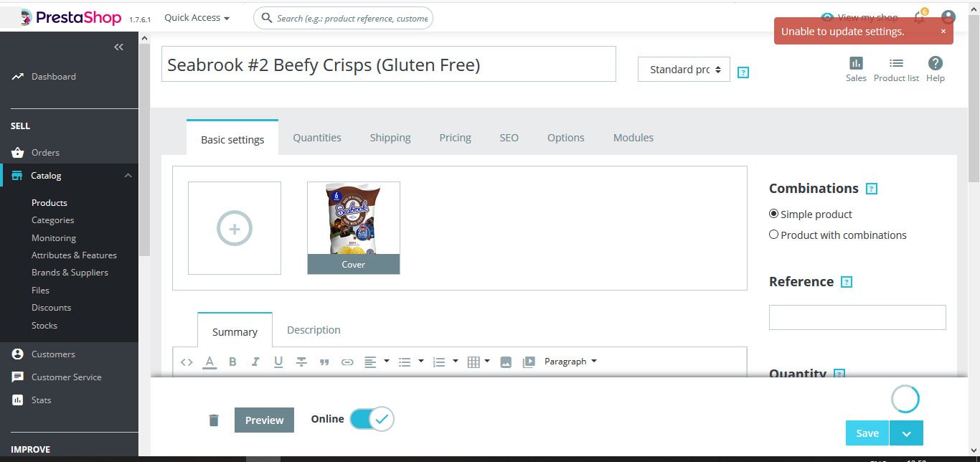Switch to SEO tab
The width and height of the screenshot is (980, 462).
point(509,138)
